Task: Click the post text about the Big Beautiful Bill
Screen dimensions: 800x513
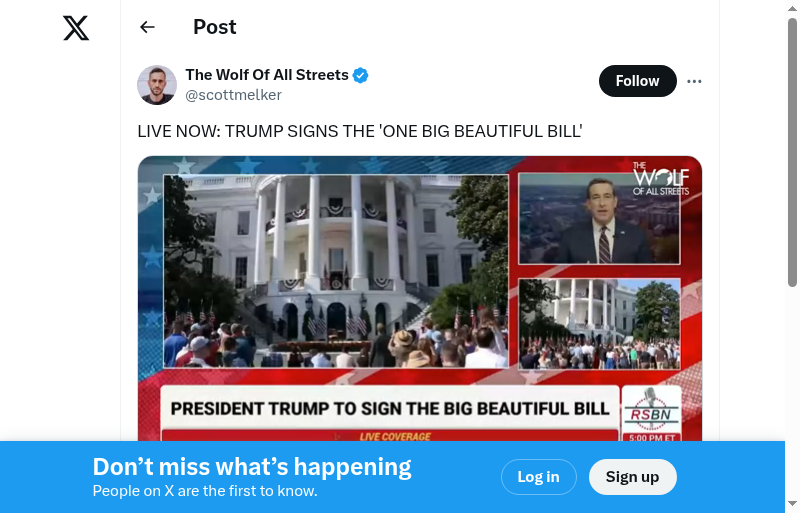Action: (360, 131)
